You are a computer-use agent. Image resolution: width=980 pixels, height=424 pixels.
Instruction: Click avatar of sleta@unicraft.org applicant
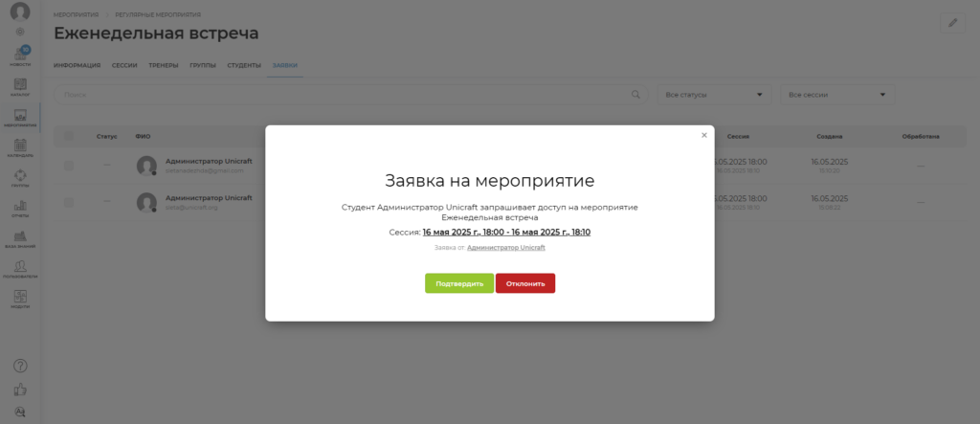tap(146, 202)
